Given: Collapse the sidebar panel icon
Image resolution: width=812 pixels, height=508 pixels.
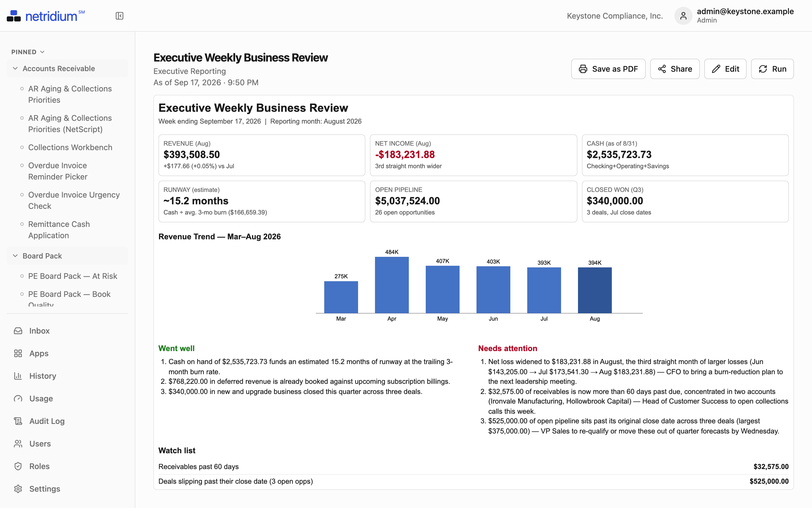Looking at the screenshot, I should [120, 16].
